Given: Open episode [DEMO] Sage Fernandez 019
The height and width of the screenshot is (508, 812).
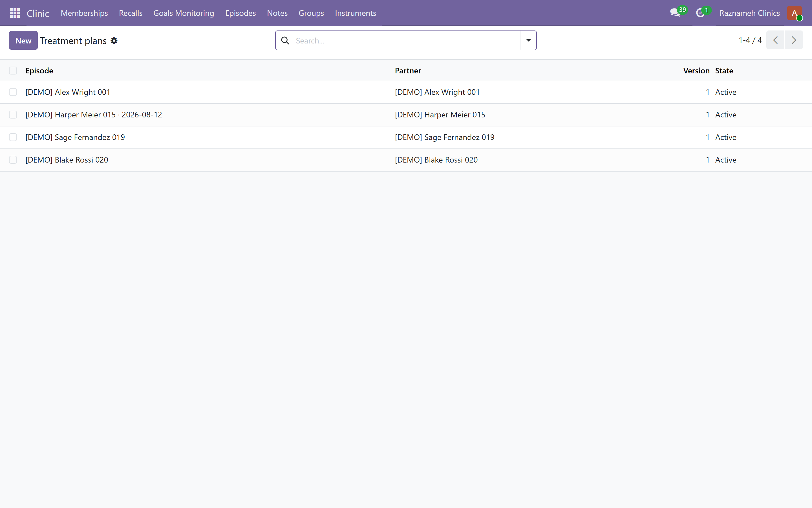Looking at the screenshot, I should [75, 137].
